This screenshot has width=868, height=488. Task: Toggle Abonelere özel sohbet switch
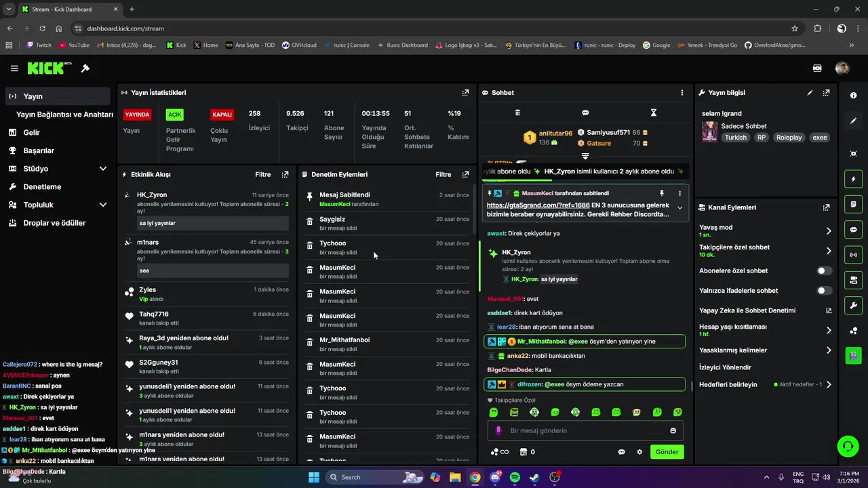[x=824, y=270]
